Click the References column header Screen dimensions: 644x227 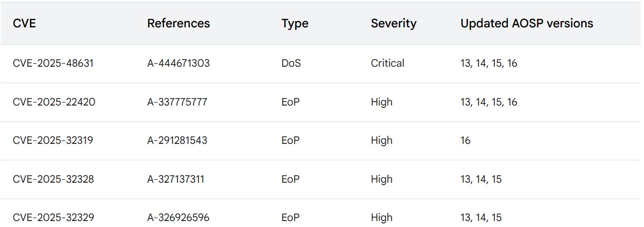click(x=178, y=23)
